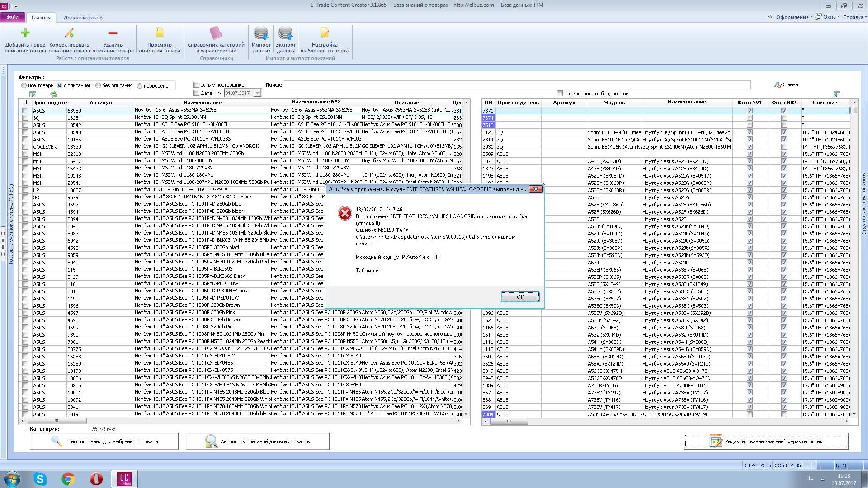
Task: Click the RU language indicator in taskbar
Action: coord(810,478)
